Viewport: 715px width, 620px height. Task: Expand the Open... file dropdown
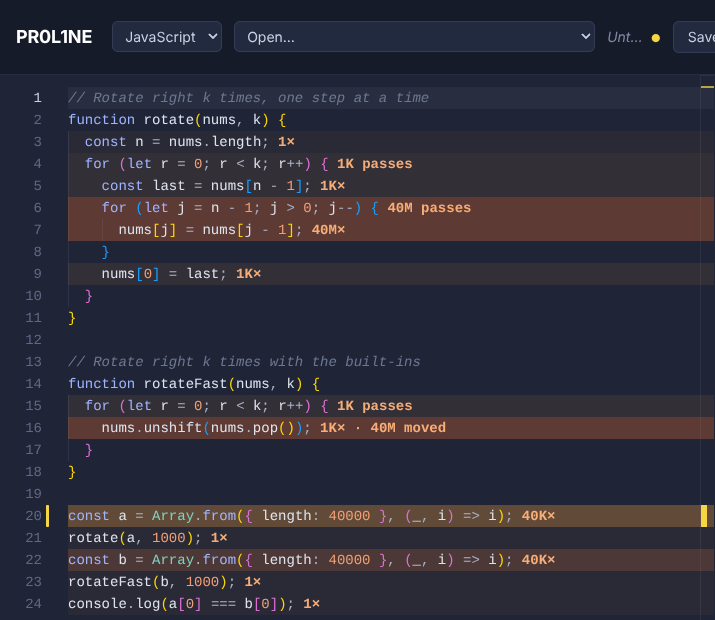tap(414, 36)
